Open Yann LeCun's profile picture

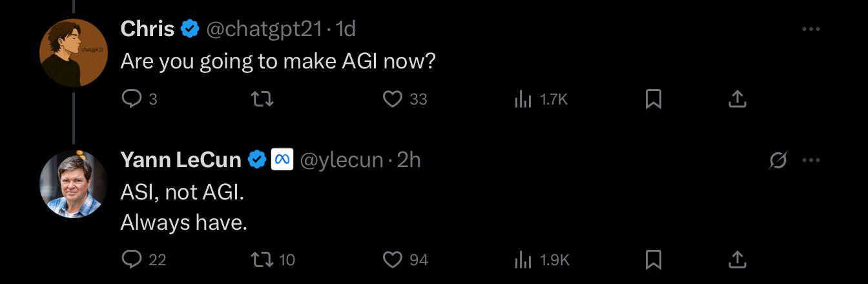pos(74,185)
